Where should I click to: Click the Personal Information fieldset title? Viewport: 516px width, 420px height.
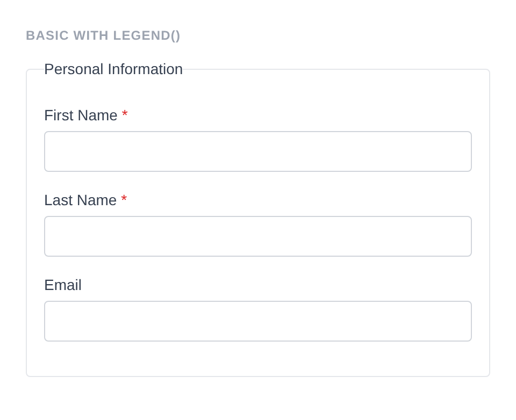[x=113, y=69]
